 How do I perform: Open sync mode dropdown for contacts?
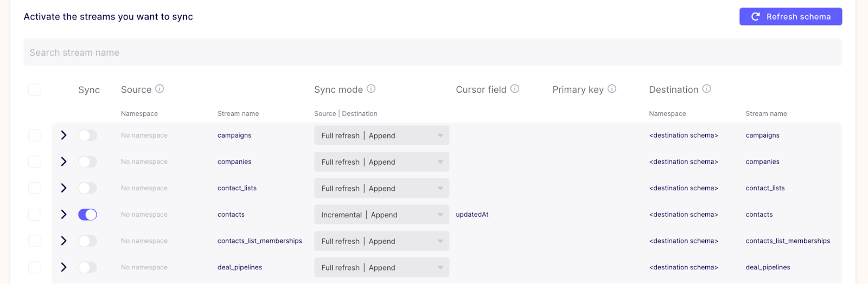tap(381, 215)
